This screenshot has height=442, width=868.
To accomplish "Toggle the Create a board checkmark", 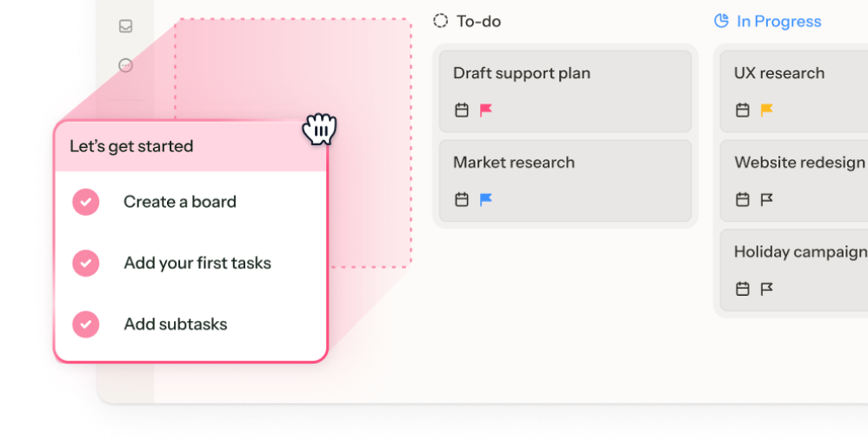I will pyautogui.click(x=85, y=202).
